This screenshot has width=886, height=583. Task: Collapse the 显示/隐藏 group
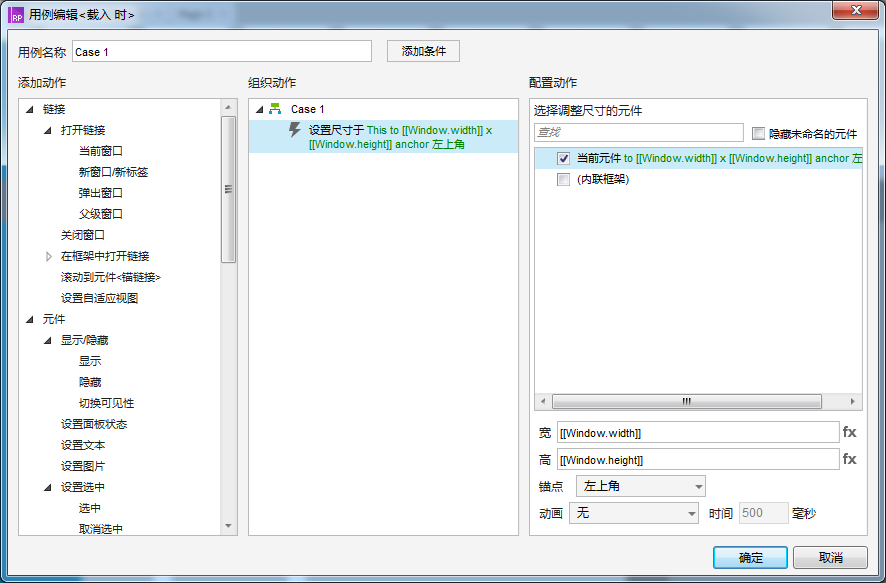pos(48,340)
